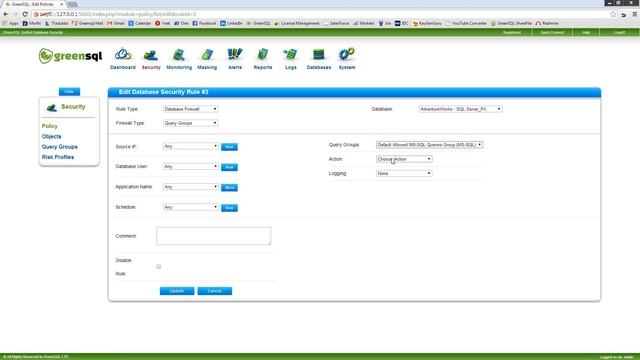Viewport: 640px width, 360px height.
Task: Open the Query Groups dropdown
Action: tap(429, 144)
